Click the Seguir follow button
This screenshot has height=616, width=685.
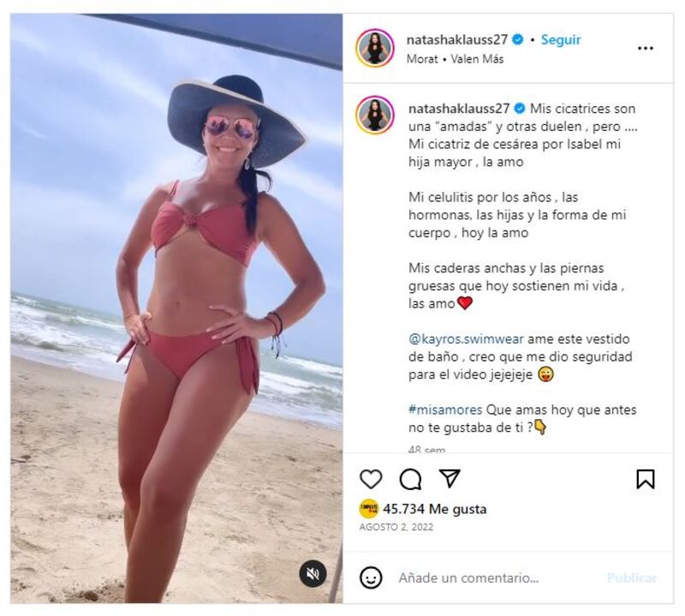coord(561,39)
